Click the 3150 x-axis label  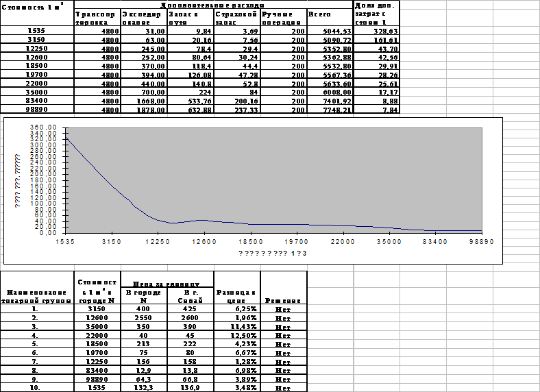click(112, 241)
